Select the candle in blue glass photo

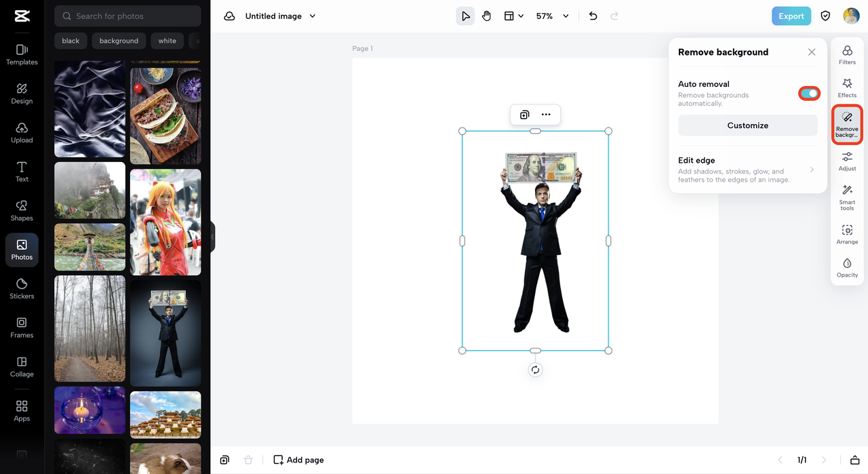[x=90, y=410]
